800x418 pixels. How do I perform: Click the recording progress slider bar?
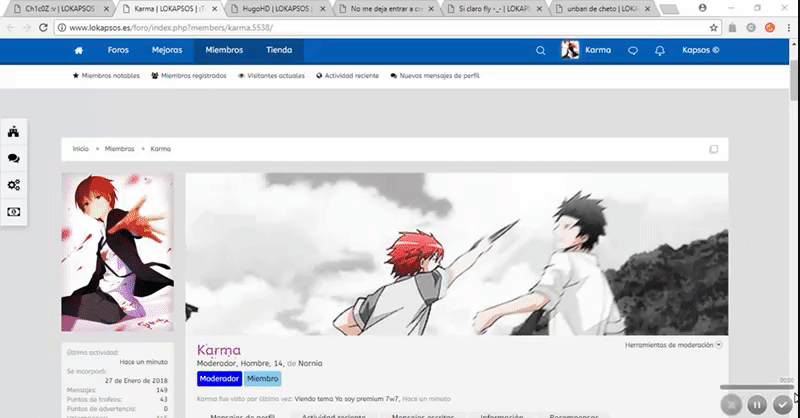[755, 387]
